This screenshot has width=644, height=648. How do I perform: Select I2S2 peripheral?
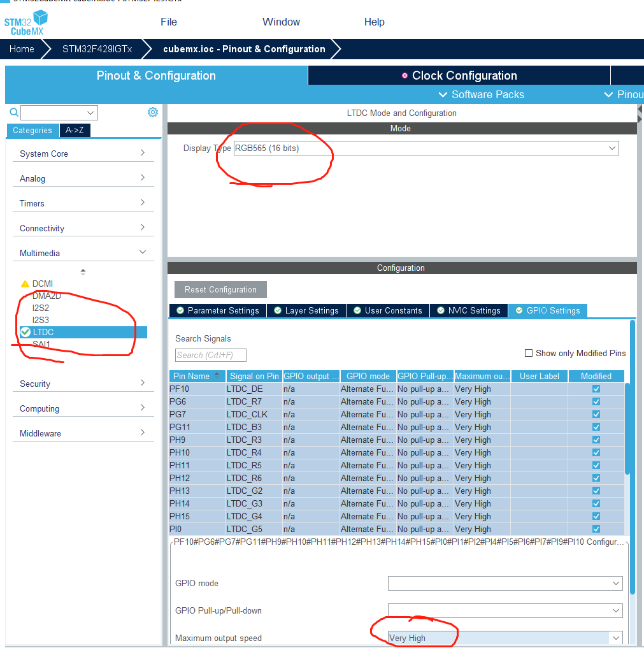point(41,308)
